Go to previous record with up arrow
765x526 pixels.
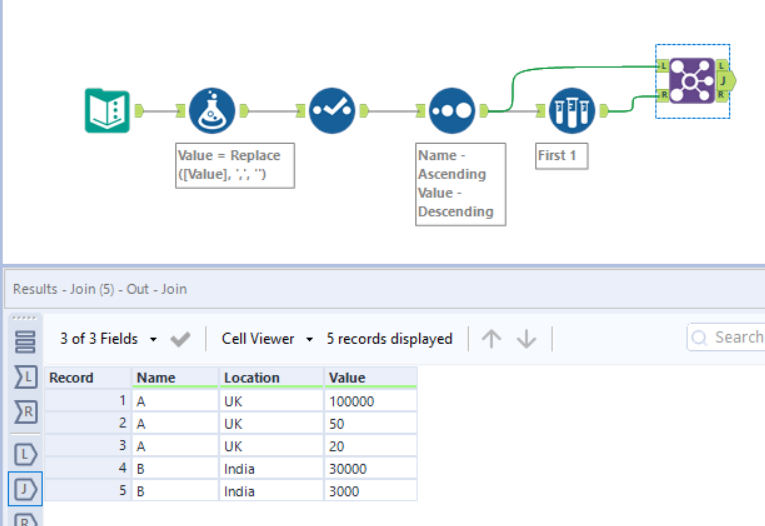coord(491,339)
